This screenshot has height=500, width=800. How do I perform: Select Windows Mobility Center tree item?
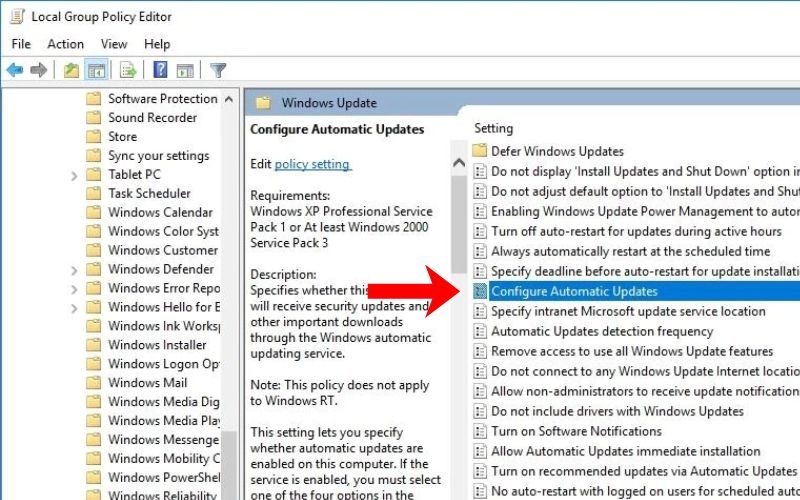click(164, 458)
